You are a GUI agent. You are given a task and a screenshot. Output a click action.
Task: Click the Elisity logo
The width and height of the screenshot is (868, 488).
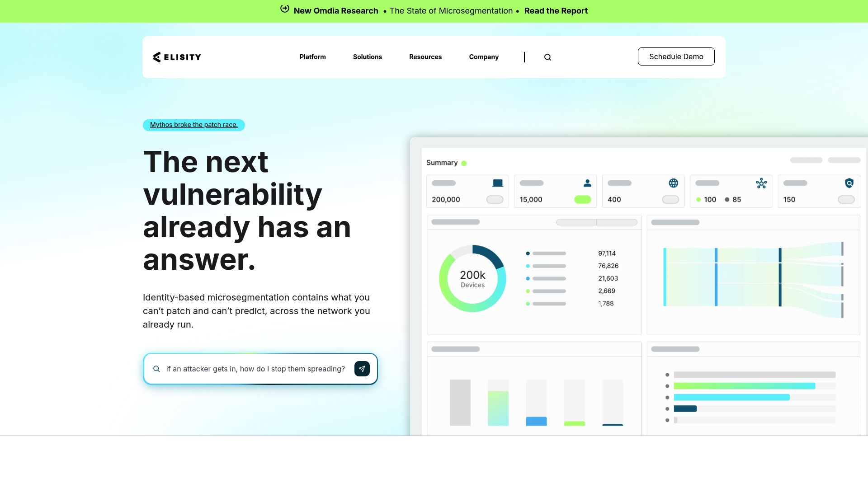(x=177, y=57)
